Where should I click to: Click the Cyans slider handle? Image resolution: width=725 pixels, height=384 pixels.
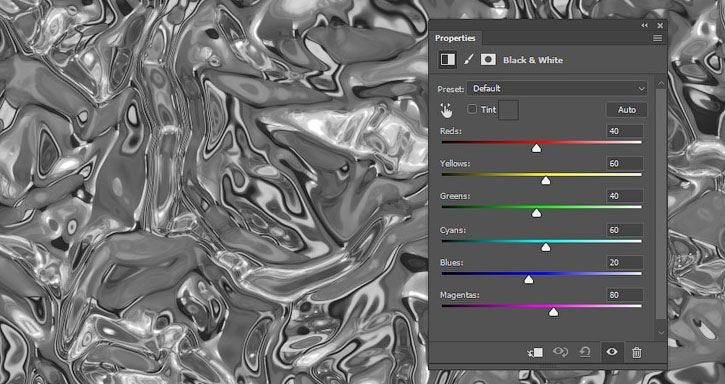(546, 247)
